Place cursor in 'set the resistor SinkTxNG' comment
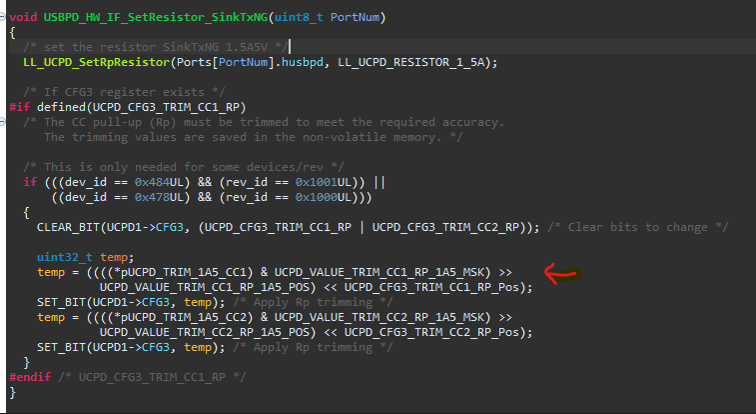Image resolution: width=756 pixels, height=414 pixels. pos(155,47)
